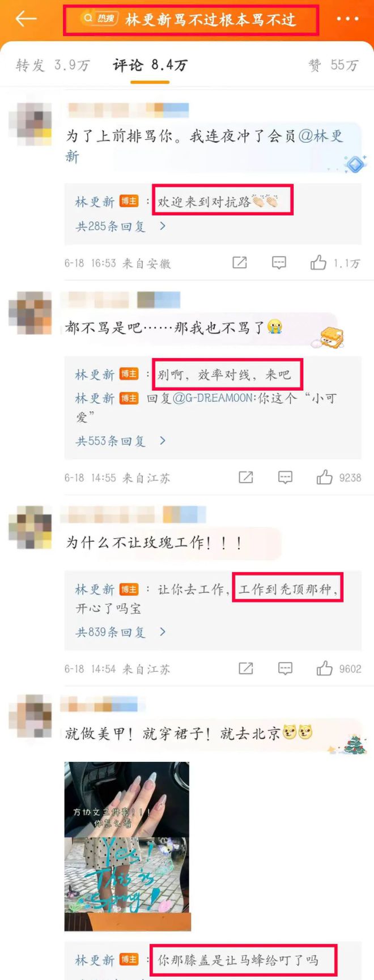Reply to the 安徽 comment via bubble icon
The image size is (374, 980).
[279, 262]
